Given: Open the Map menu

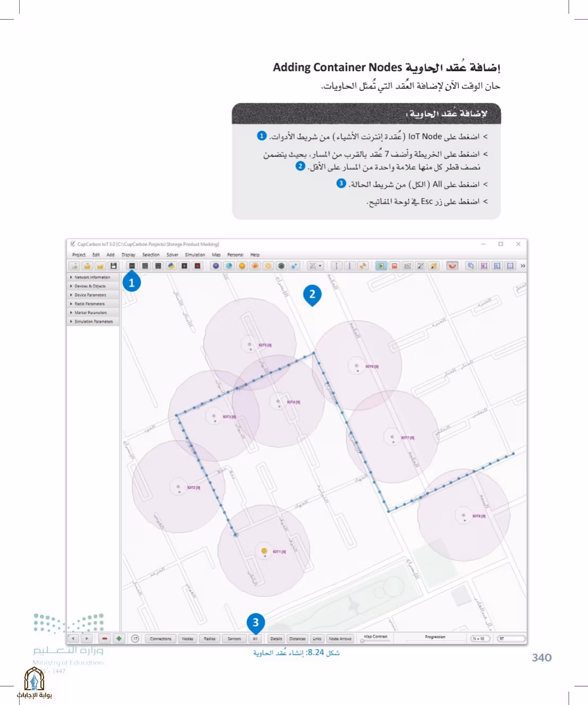Looking at the screenshot, I should (x=216, y=255).
